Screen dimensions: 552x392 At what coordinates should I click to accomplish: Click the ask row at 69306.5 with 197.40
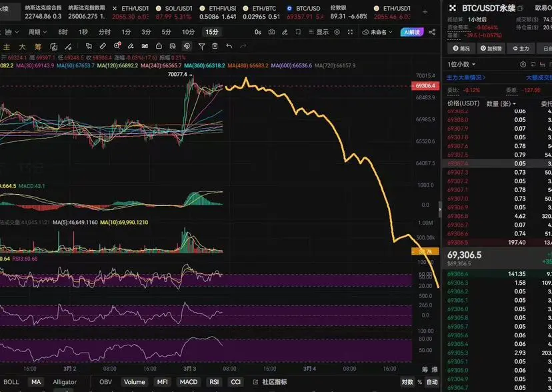click(x=497, y=243)
